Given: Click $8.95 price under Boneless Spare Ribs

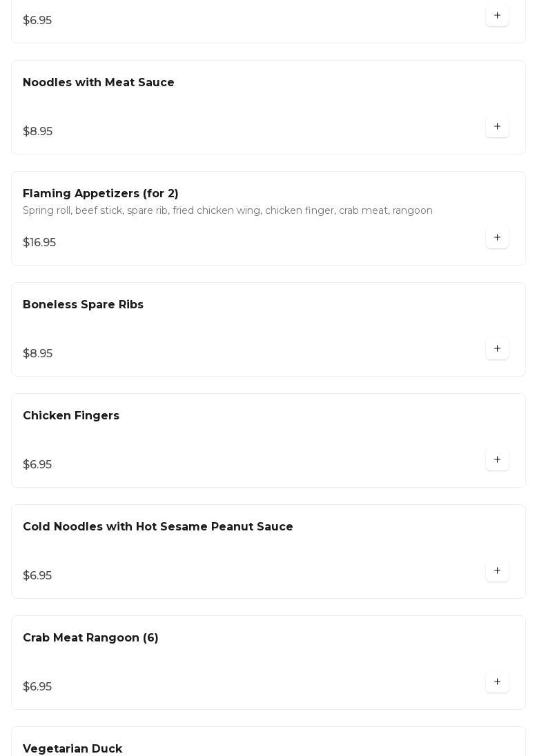Looking at the screenshot, I should tap(38, 354).
